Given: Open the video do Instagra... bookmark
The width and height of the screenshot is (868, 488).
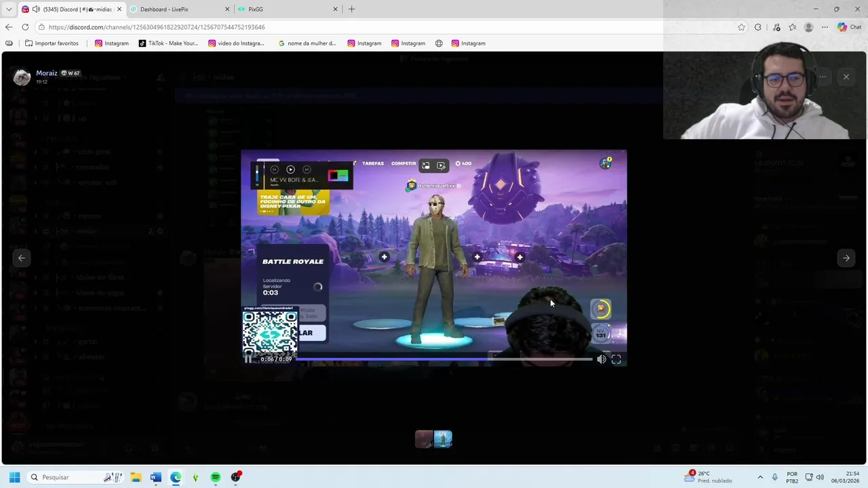Looking at the screenshot, I should pos(236,43).
